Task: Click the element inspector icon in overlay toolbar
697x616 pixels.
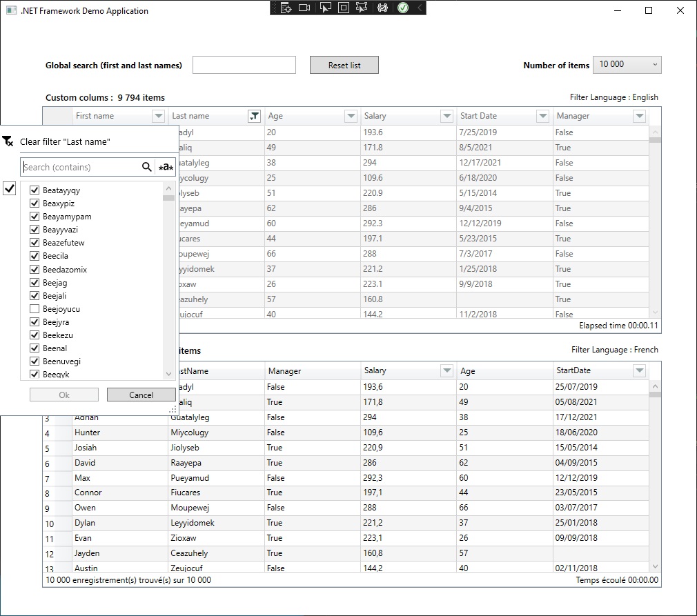Action: click(x=286, y=8)
